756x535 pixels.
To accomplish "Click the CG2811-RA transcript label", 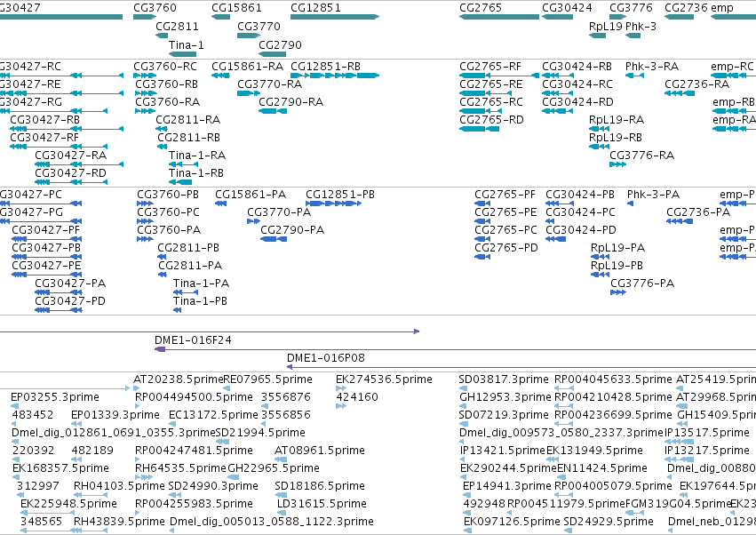I will coord(188,120).
